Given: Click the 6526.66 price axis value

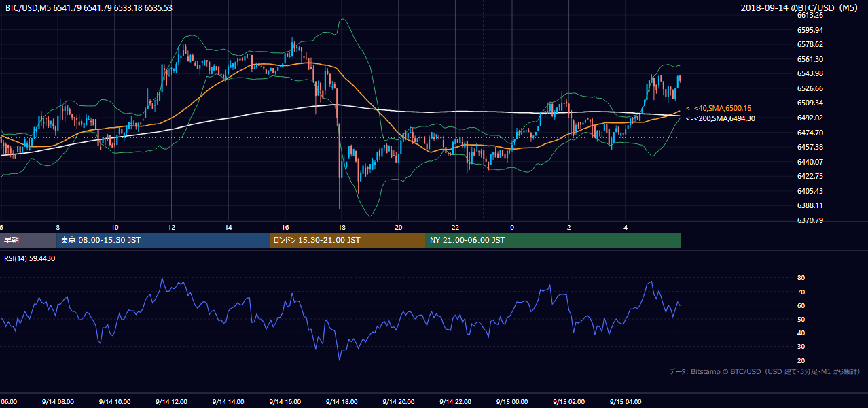Looking at the screenshot, I should coord(810,88).
